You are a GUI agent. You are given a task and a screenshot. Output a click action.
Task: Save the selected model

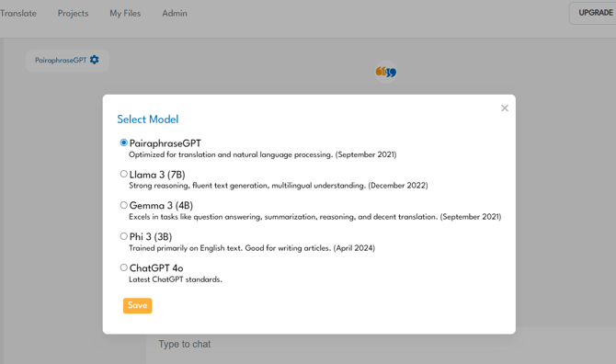(138, 305)
